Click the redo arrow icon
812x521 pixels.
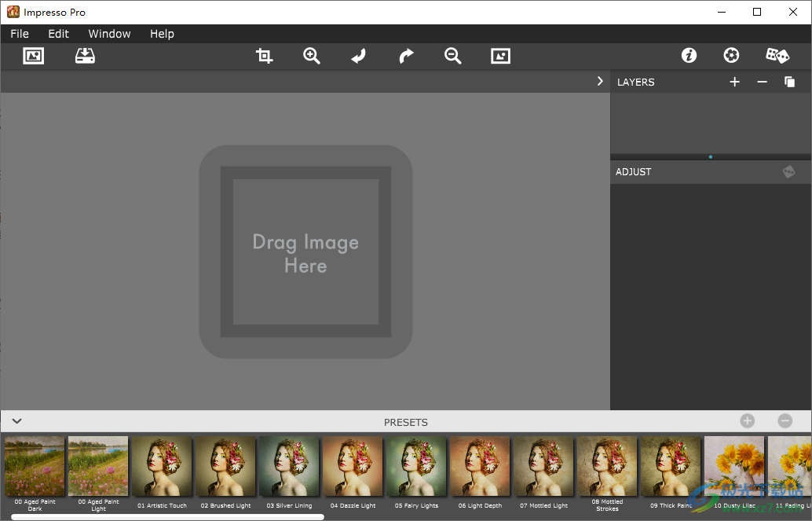click(406, 56)
